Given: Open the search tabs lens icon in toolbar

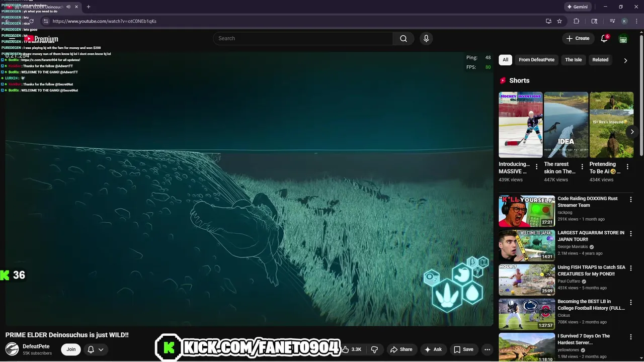Looking at the screenshot, I should 594,21.
